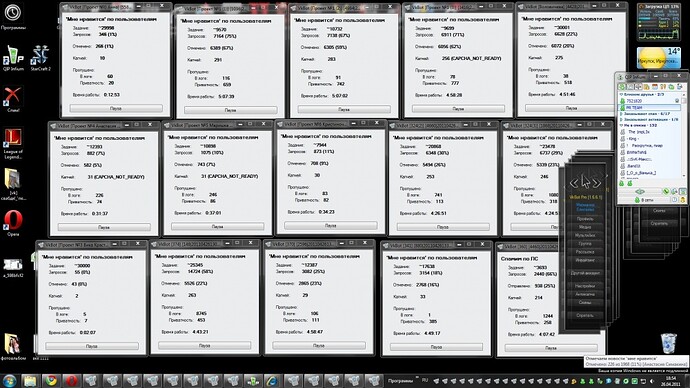Pause the bot with runtime 4:26:51
The width and height of the screenshot is (690, 388).
[443, 227]
